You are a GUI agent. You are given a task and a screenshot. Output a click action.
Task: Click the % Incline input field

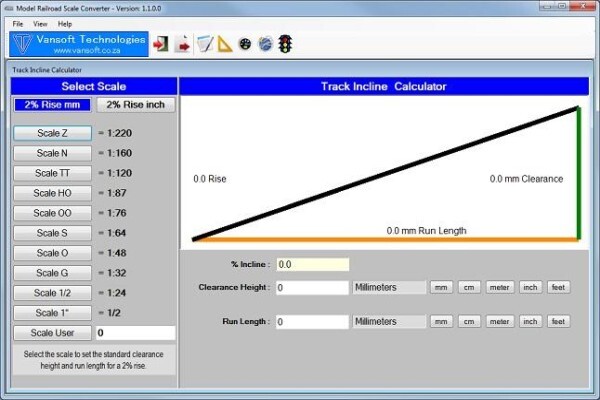pos(313,264)
